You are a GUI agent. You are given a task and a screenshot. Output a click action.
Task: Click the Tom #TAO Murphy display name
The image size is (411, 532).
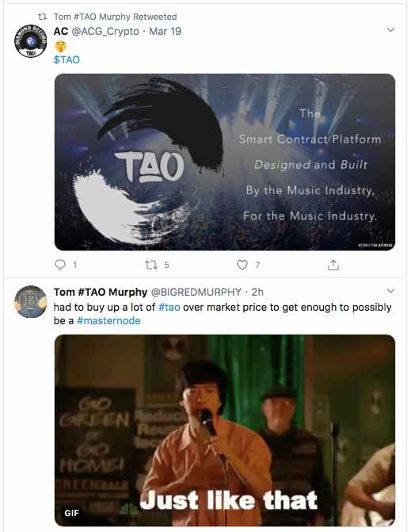pyautogui.click(x=101, y=292)
